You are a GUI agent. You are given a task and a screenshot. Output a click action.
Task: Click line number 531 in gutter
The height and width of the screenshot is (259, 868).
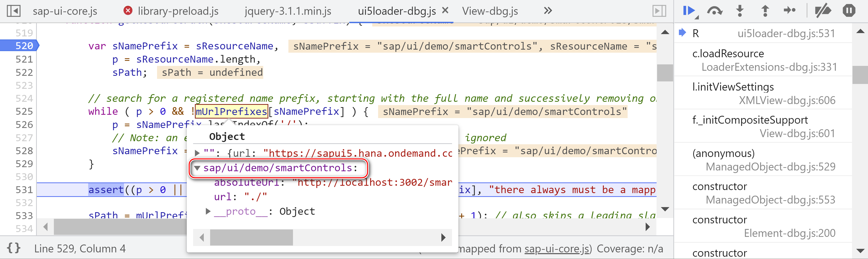24,190
